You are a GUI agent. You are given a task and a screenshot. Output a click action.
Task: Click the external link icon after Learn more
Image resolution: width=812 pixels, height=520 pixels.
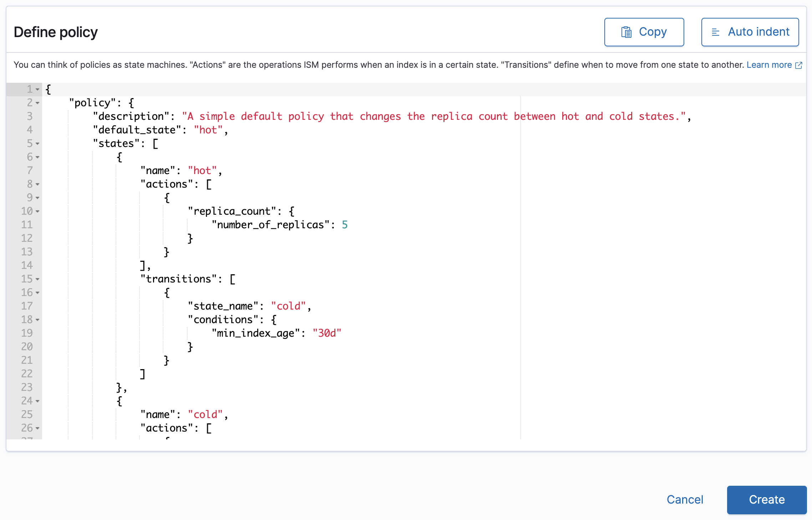click(799, 65)
